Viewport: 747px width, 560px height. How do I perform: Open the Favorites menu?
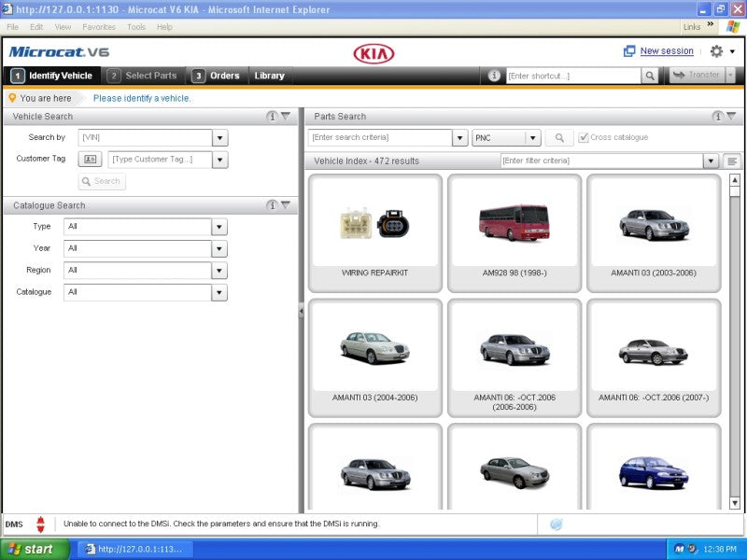click(98, 26)
